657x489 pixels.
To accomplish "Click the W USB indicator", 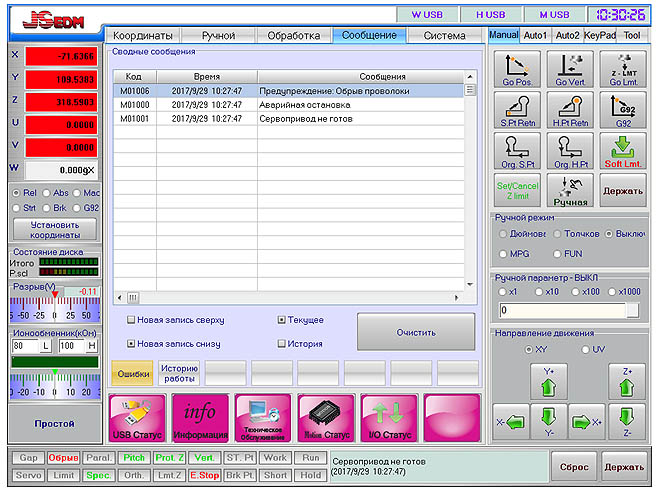I will (x=427, y=15).
